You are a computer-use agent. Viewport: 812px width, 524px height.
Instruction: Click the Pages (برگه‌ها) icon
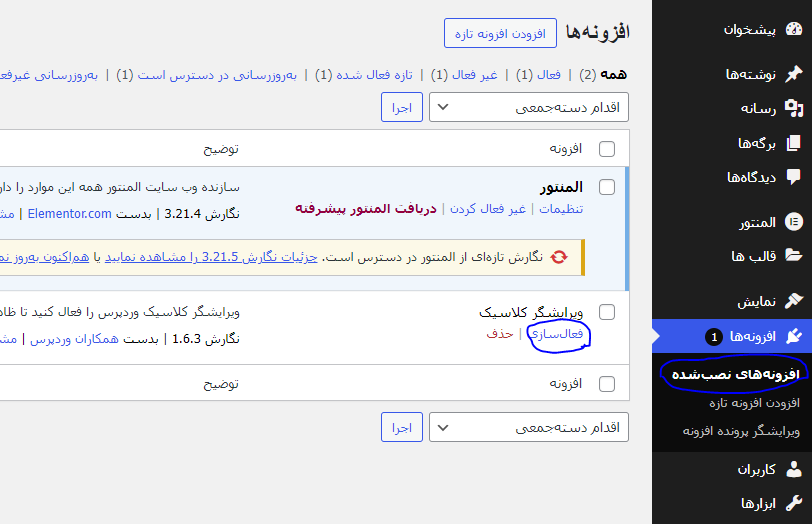(794, 143)
